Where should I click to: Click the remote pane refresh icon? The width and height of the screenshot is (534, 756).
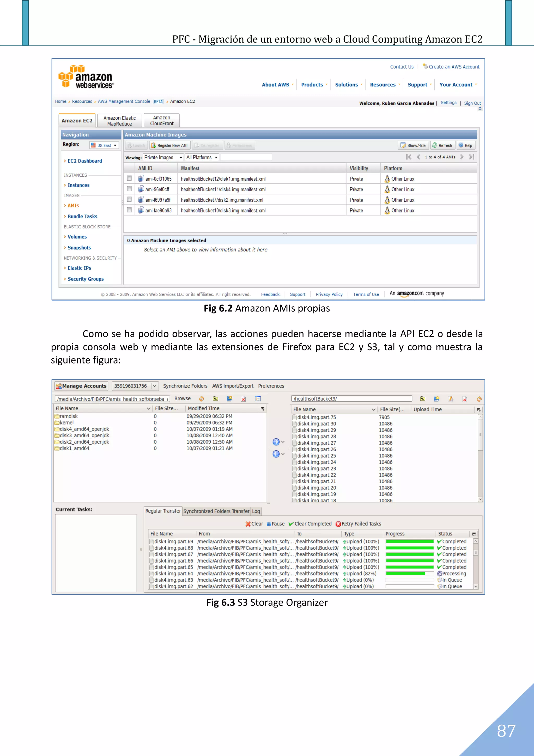coord(479,399)
